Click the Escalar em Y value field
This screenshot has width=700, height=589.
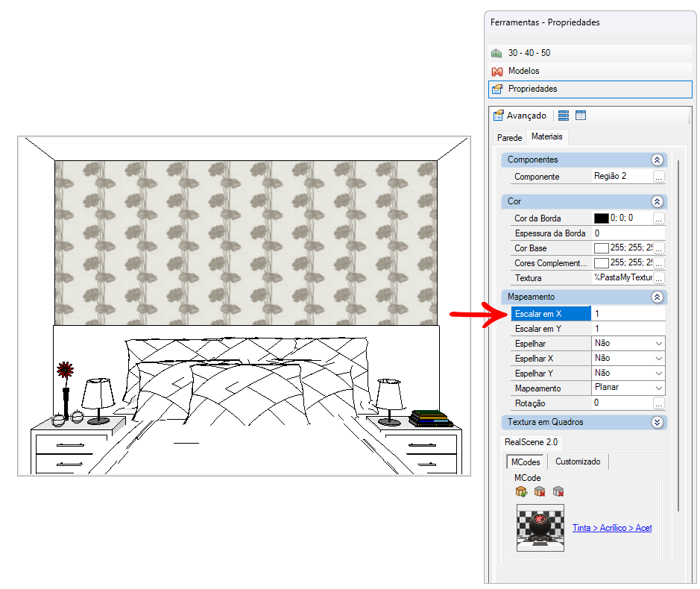(x=628, y=329)
